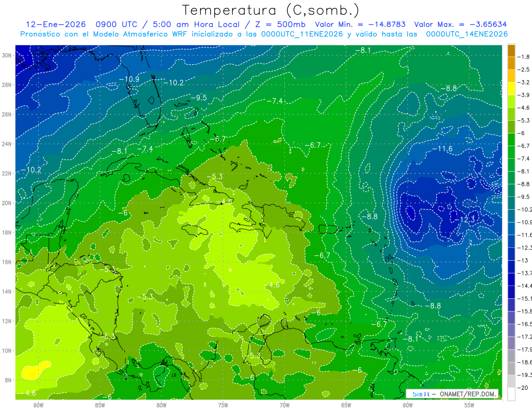Click the Valor Max. value text
This screenshot has width=532, height=411.
(x=461, y=24)
